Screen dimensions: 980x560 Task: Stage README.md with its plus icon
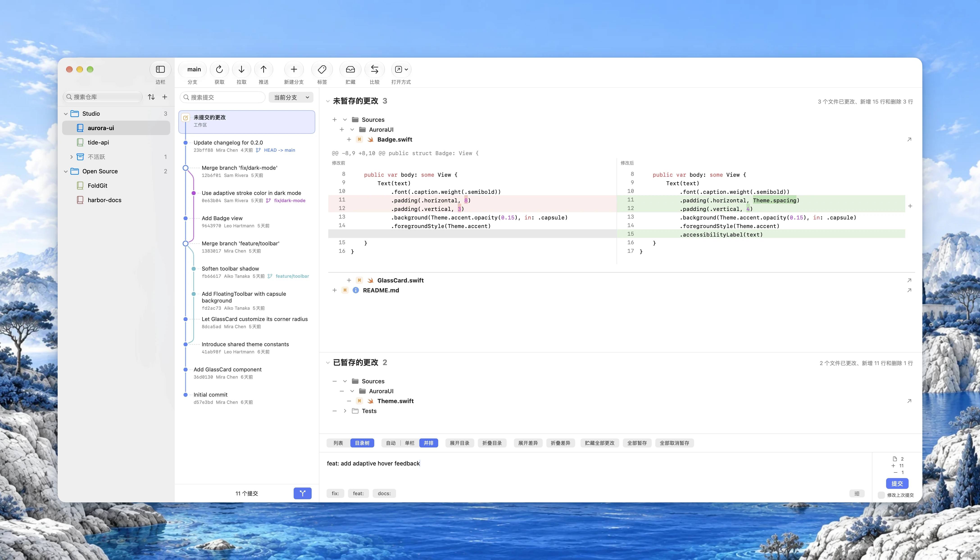(334, 290)
